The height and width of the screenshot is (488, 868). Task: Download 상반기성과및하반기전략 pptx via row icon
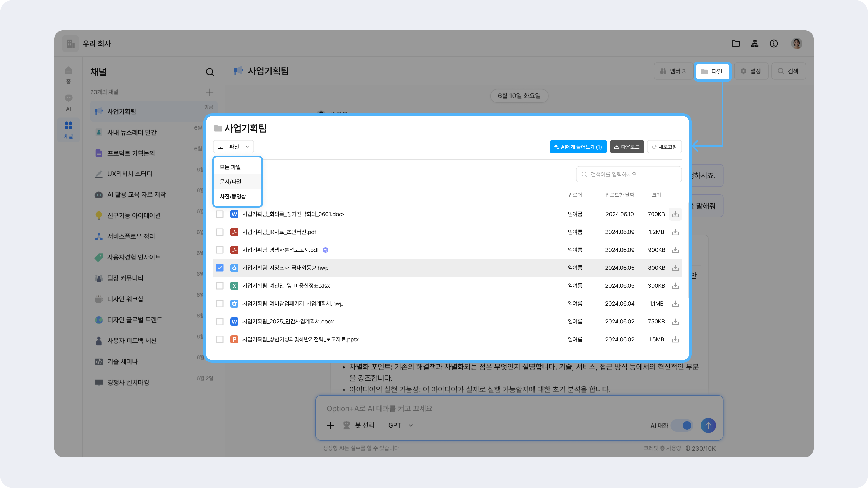(675, 339)
